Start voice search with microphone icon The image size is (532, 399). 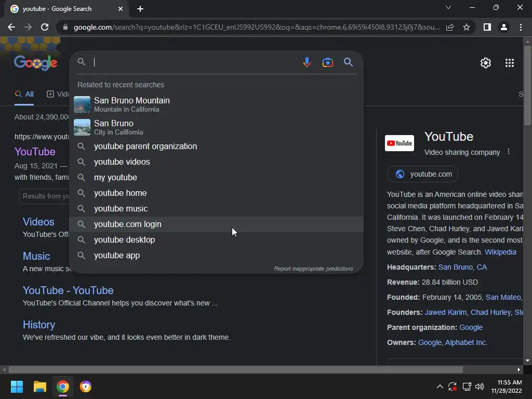(307, 62)
